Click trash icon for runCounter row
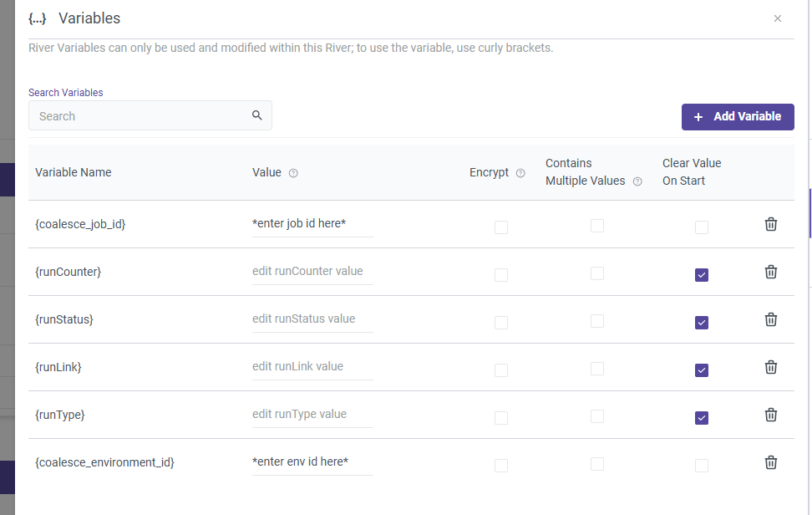The width and height of the screenshot is (812, 515). point(771,272)
